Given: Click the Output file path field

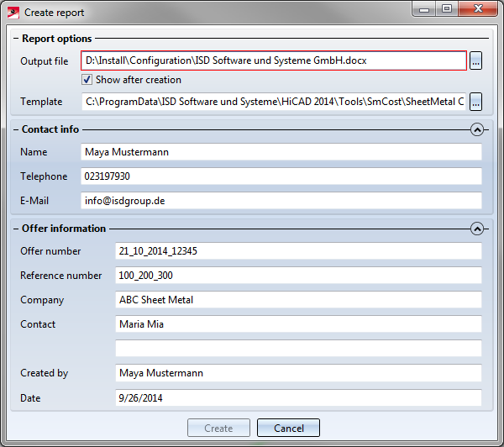Looking at the screenshot, I should [274, 60].
